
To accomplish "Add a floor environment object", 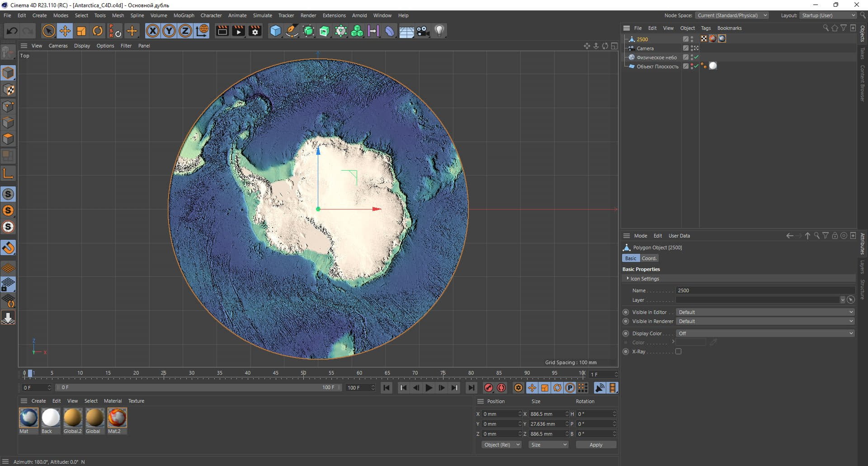I will 406,31.
